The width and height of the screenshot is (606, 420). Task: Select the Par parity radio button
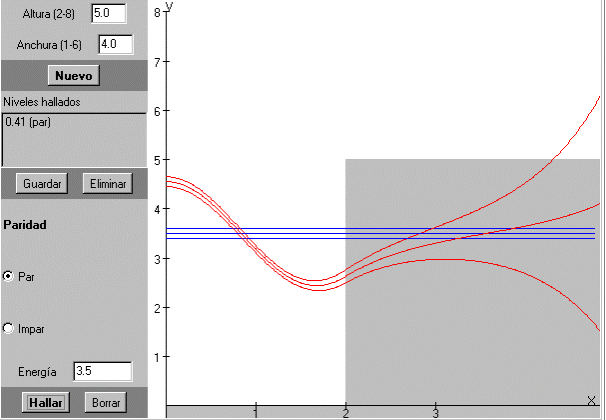click(8, 276)
